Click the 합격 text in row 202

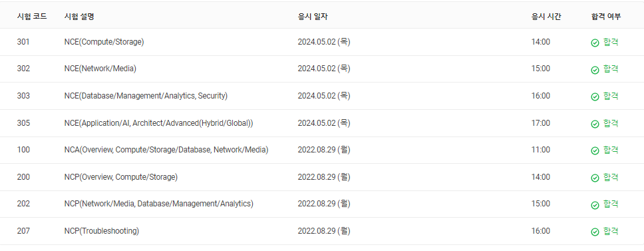point(611,204)
